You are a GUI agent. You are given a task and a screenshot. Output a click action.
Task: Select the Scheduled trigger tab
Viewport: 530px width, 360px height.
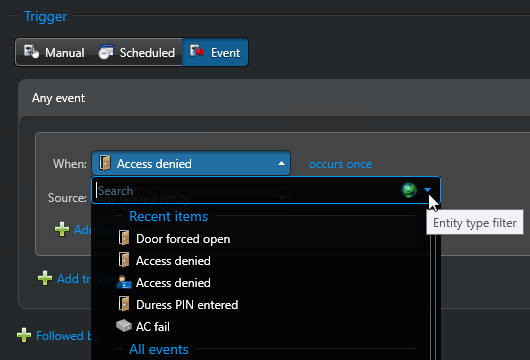[137, 52]
